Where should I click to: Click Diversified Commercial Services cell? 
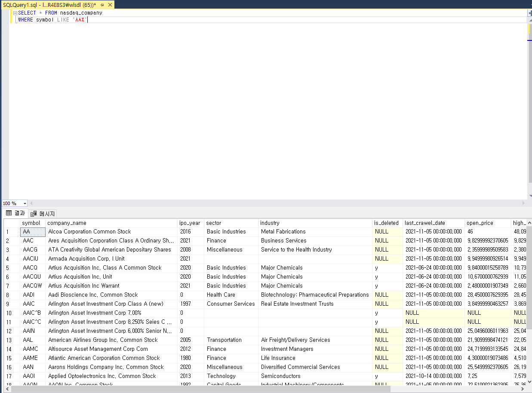click(315, 367)
